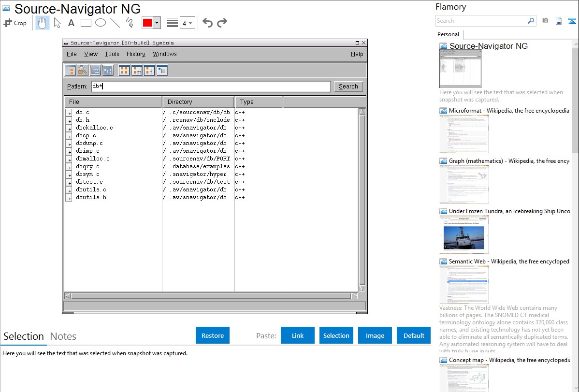The width and height of the screenshot is (579, 392).
Task: Open the color picker dropdown arrow
Action: [157, 23]
